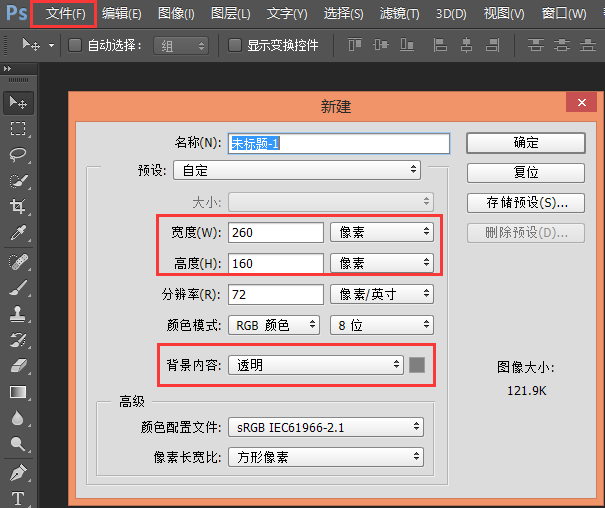605x508 pixels.
Task: Click the align left edges icon
Action: [440, 45]
